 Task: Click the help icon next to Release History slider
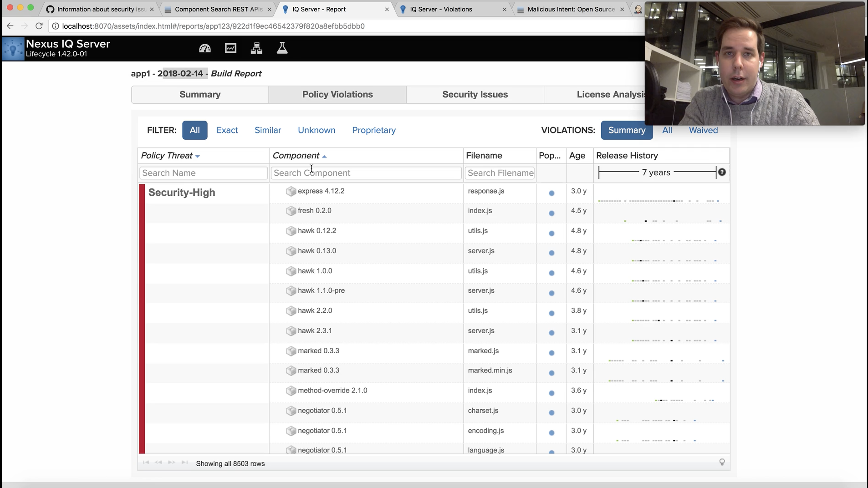pos(722,173)
